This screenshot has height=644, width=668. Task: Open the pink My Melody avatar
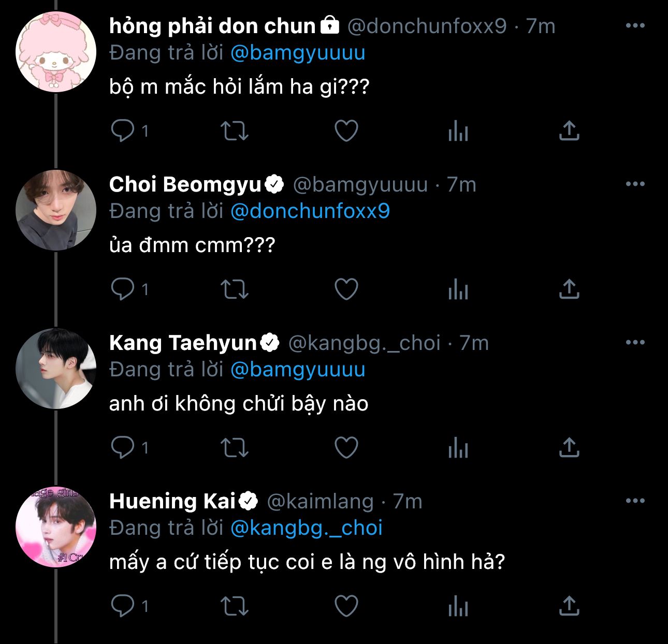coord(56,52)
